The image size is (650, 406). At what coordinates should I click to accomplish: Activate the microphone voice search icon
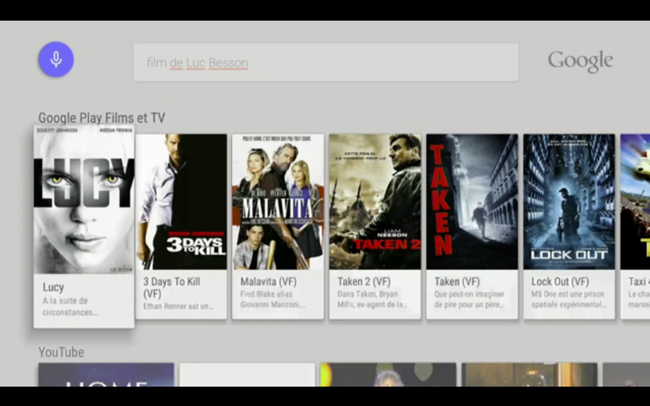[56, 60]
